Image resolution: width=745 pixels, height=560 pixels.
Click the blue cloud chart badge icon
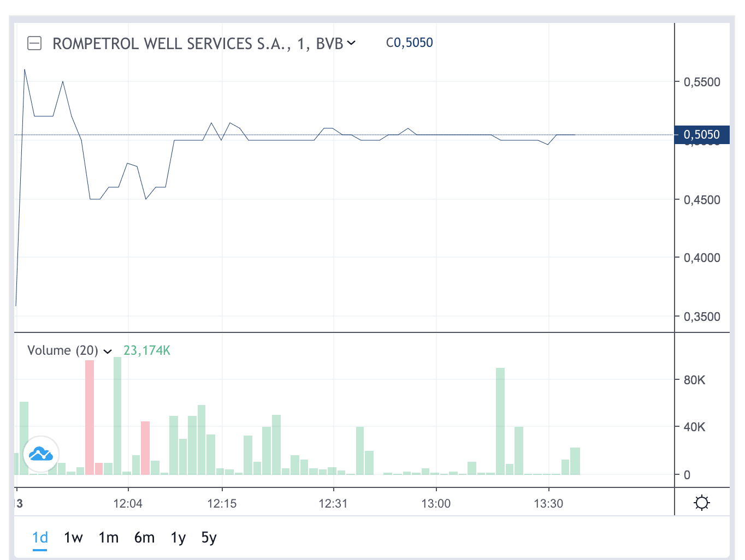(x=41, y=454)
